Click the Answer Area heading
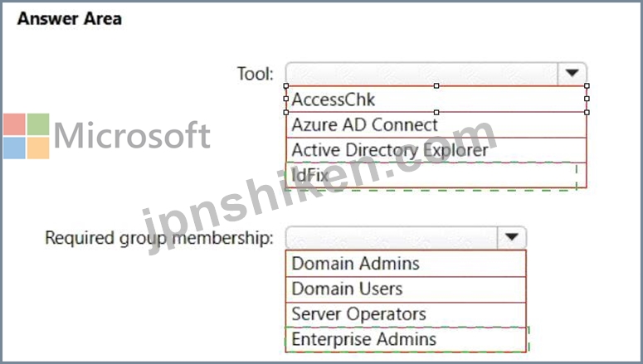The width and height of the screenshot is (643, 364). coord(70,19)
